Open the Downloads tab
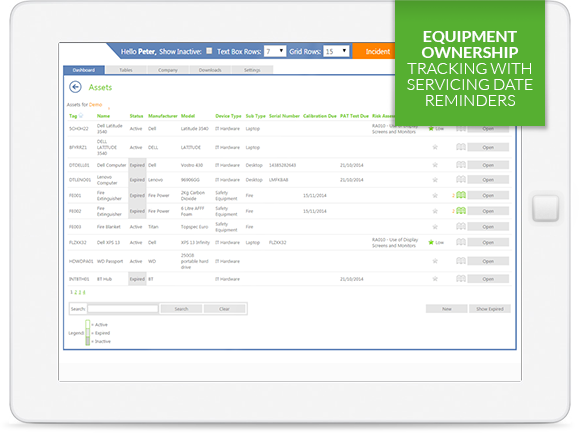This screenshot has width=579, height=433. click(x=210, y=70)
